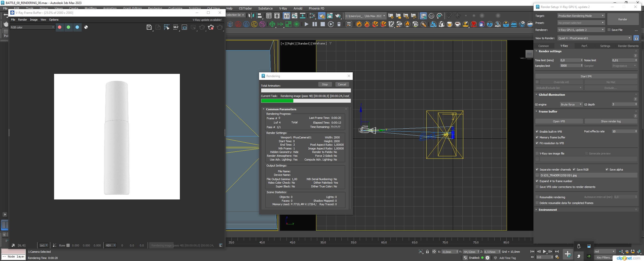Screen dimensions: 644x261
Task: Open the Curve Editor icon
Action: (294, 16)
